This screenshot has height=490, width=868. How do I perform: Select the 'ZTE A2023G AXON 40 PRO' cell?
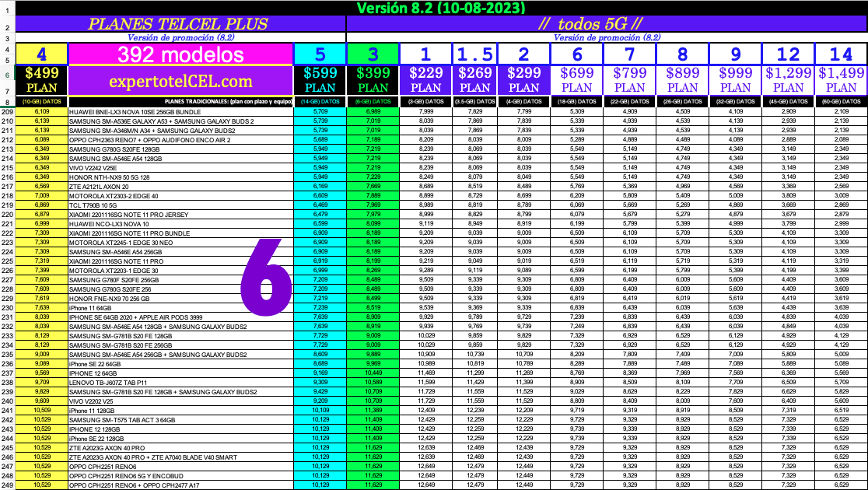pos(180,448)
